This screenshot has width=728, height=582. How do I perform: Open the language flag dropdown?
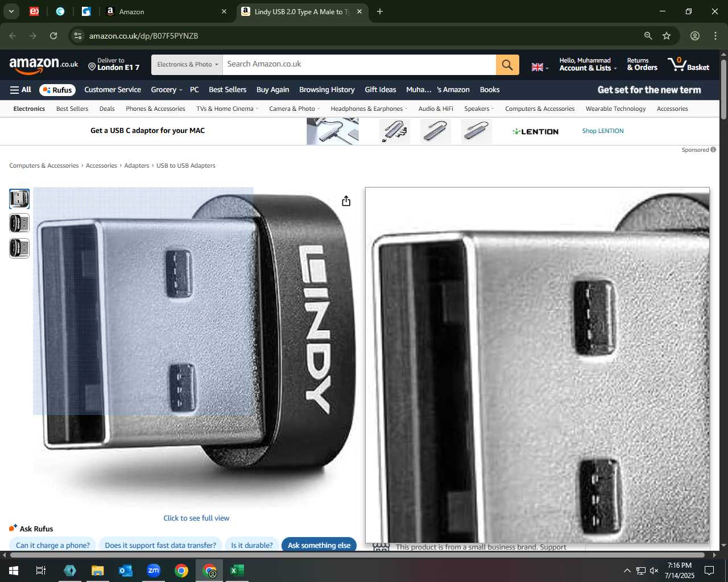tap(540, 67)
